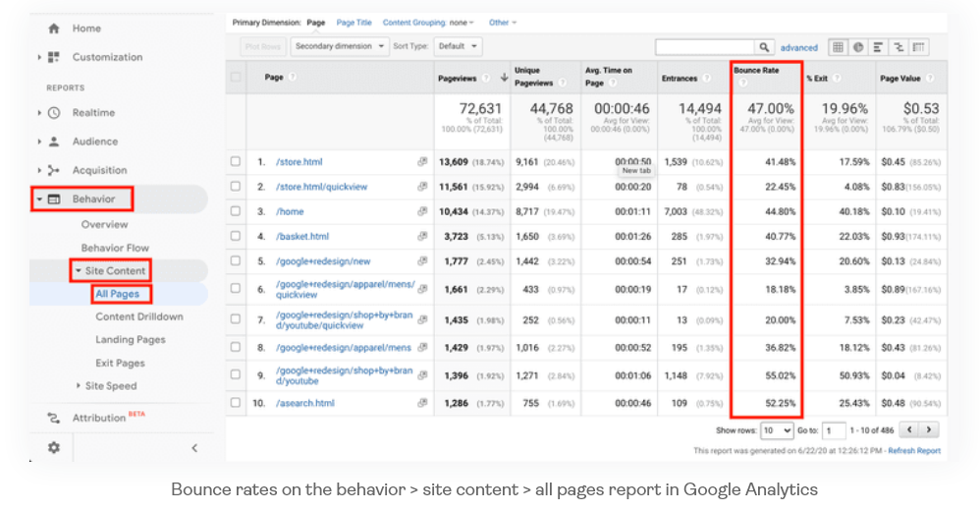Open Exit Pages report

pos(120,363)
